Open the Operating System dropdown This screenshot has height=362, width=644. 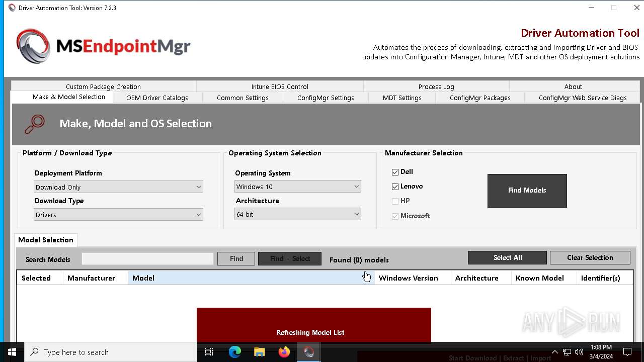(298, 187)
